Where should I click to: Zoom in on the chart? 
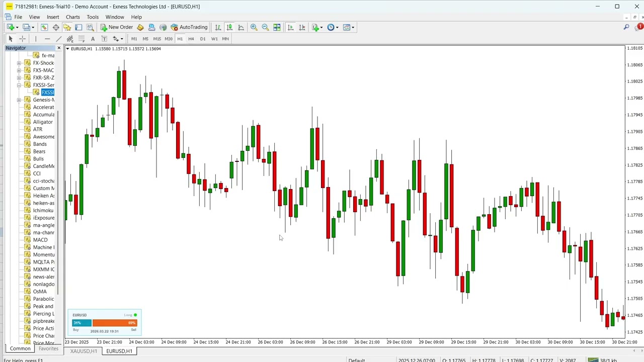[254, 27]
